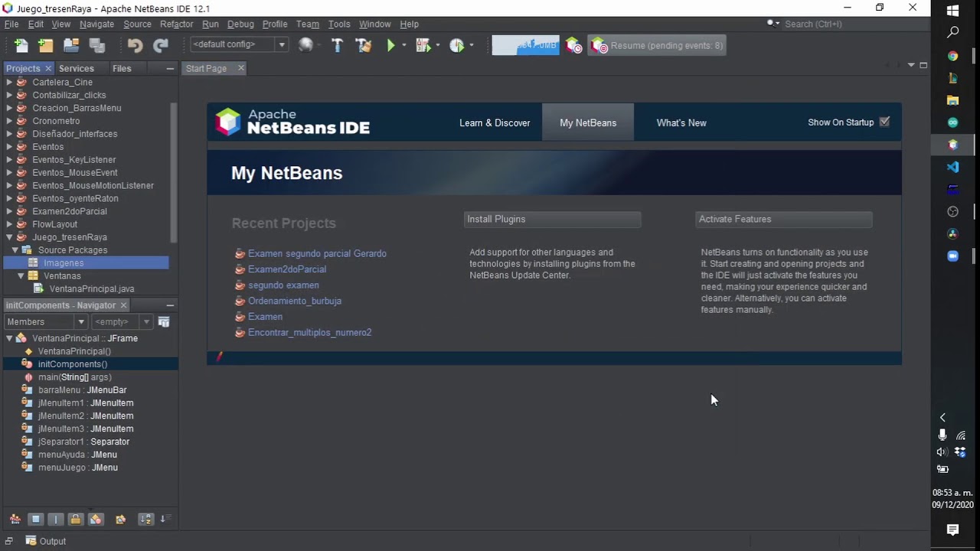
Task: Toggle Show Static Members filter in Navigator
Action: [x=55, y=519]
